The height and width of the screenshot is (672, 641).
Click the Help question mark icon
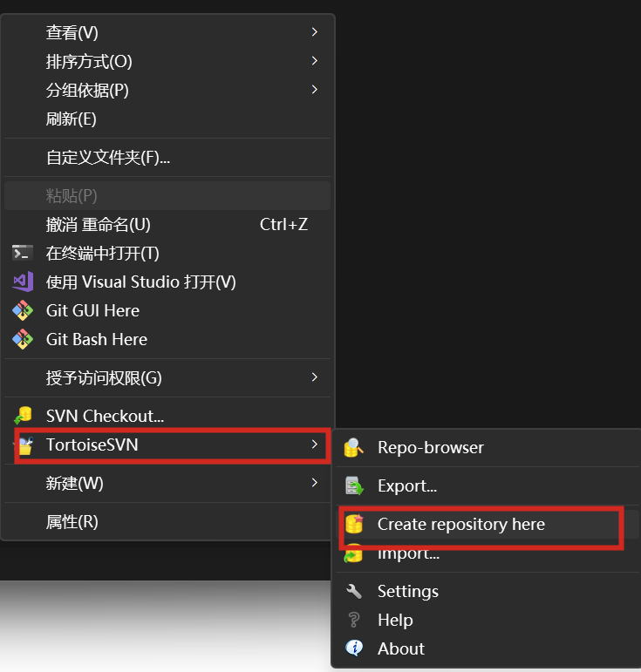coord(353,621)
